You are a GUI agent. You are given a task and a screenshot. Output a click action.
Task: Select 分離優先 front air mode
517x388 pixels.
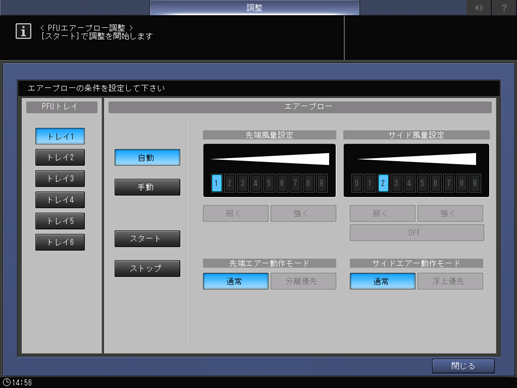click(303, 281)
